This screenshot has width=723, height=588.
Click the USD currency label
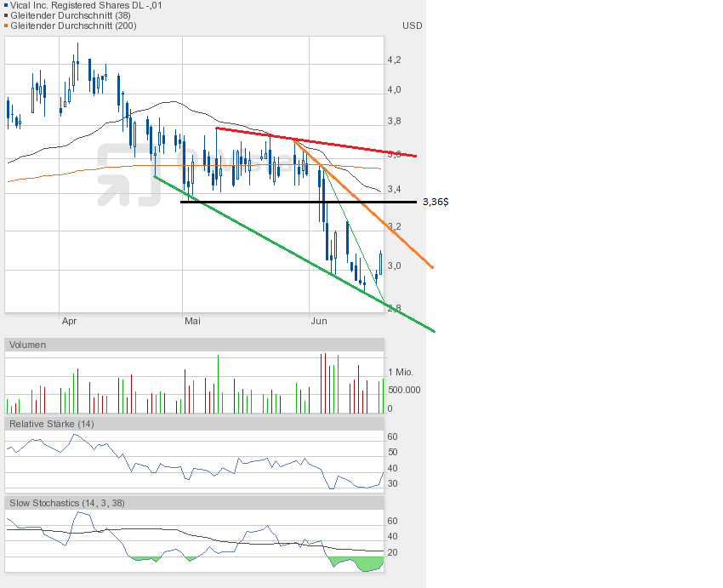click(412, 26)
